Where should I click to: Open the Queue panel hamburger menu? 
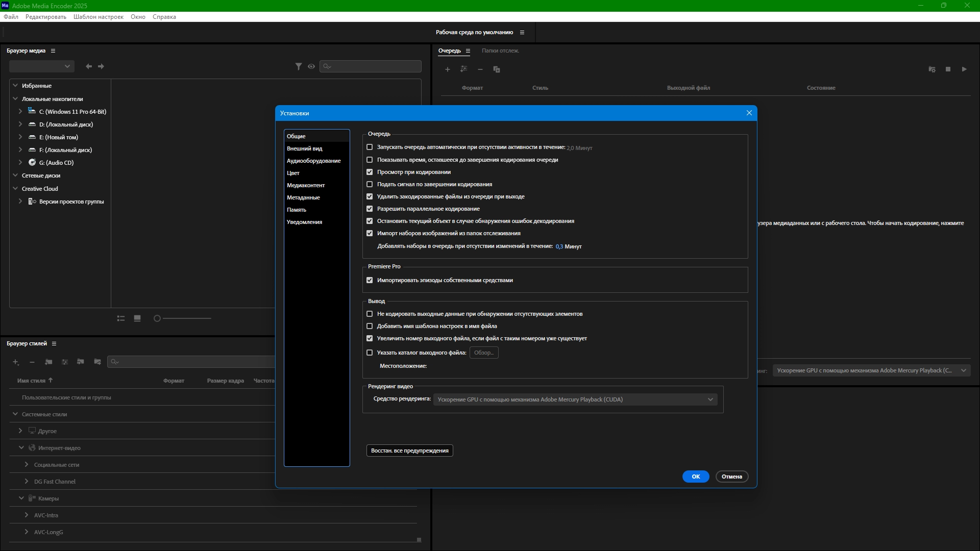(x=468, y=51)
